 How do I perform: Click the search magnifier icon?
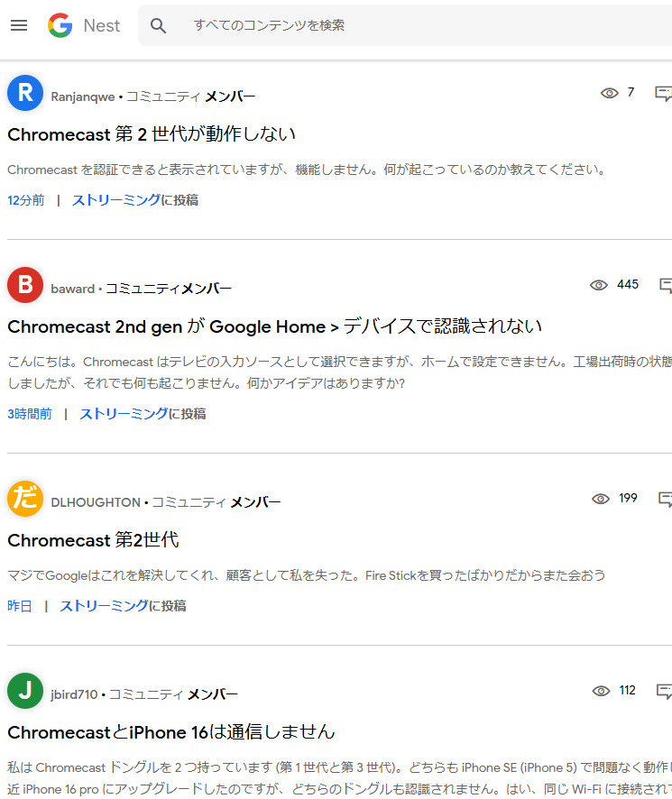(159, 25)
